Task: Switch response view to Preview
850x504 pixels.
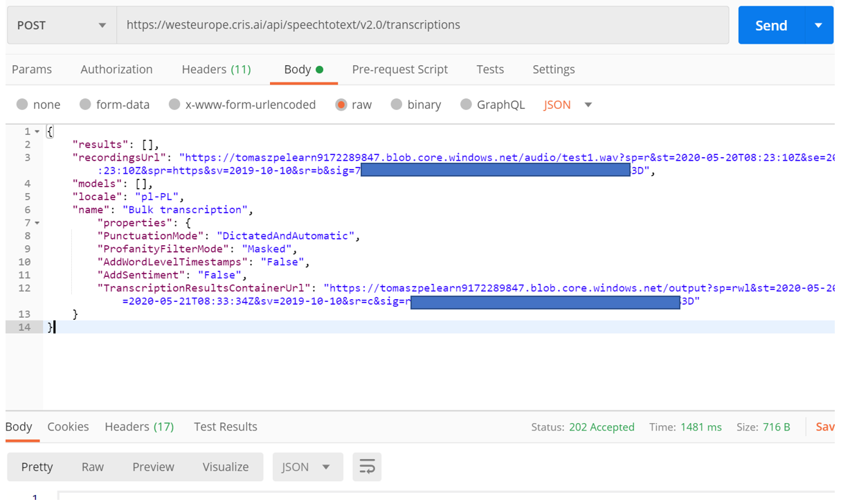Action: (153, 467)
